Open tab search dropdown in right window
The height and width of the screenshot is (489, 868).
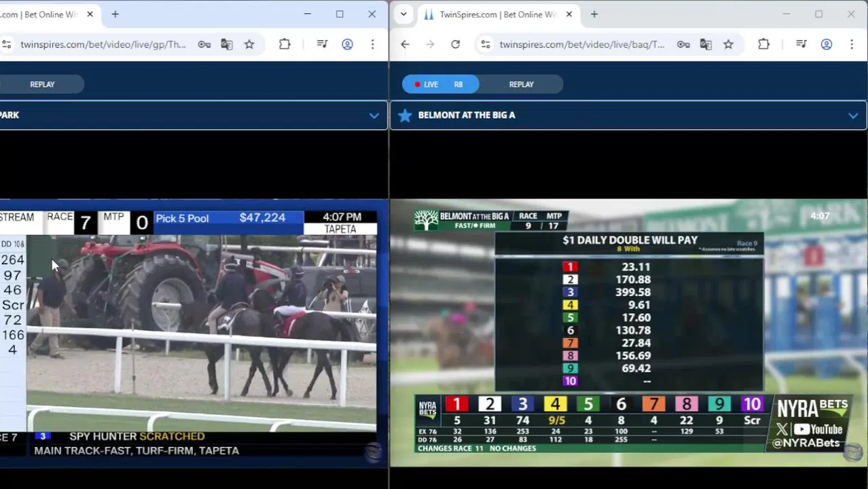click(x=403, y=14)
